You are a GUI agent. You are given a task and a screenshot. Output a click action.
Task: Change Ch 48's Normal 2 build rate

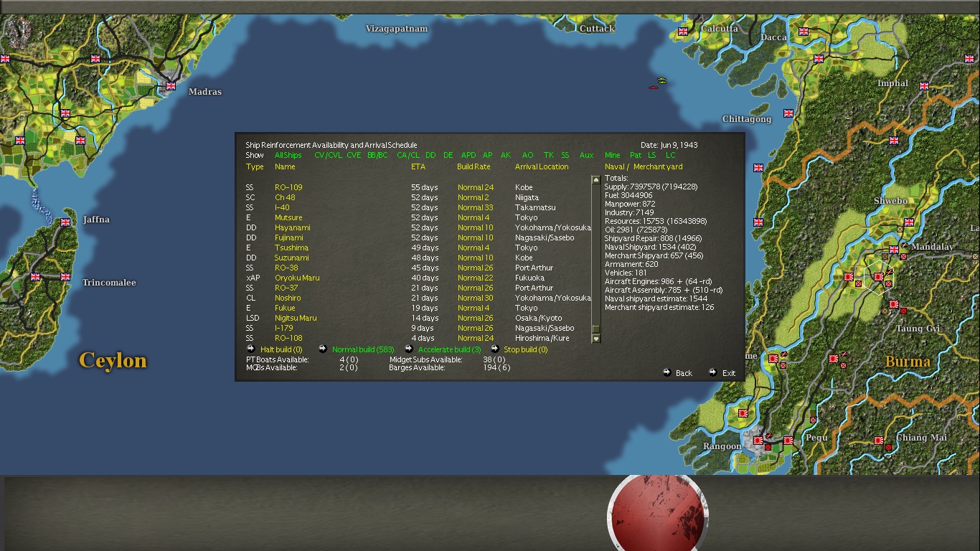[473, 197]
